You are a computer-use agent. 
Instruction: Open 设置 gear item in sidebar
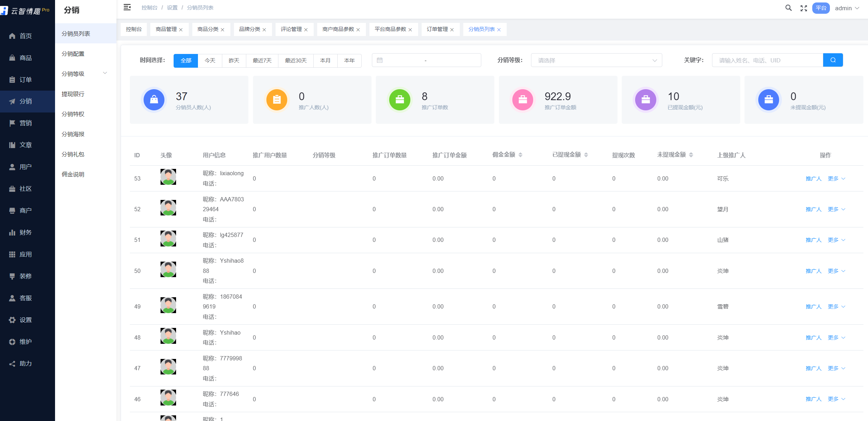[x=25, y=320]
